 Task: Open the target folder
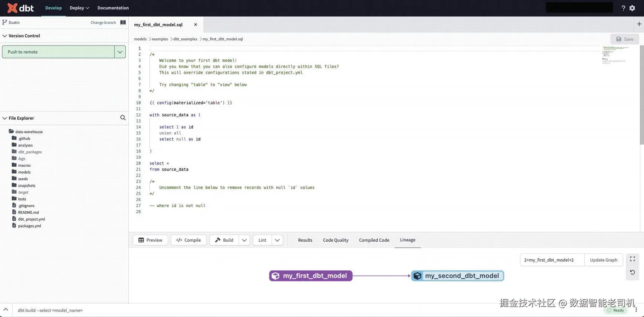tap(23, 192)
